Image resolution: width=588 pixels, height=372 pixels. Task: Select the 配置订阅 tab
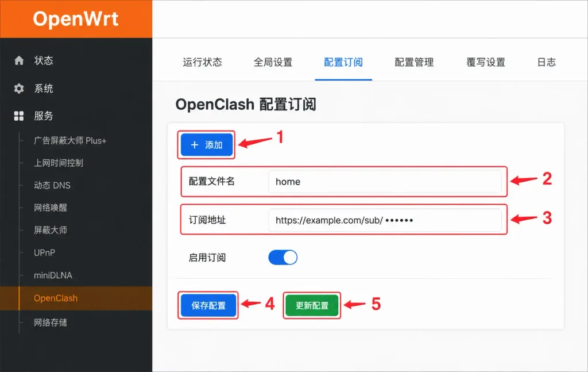click(343, 62)
